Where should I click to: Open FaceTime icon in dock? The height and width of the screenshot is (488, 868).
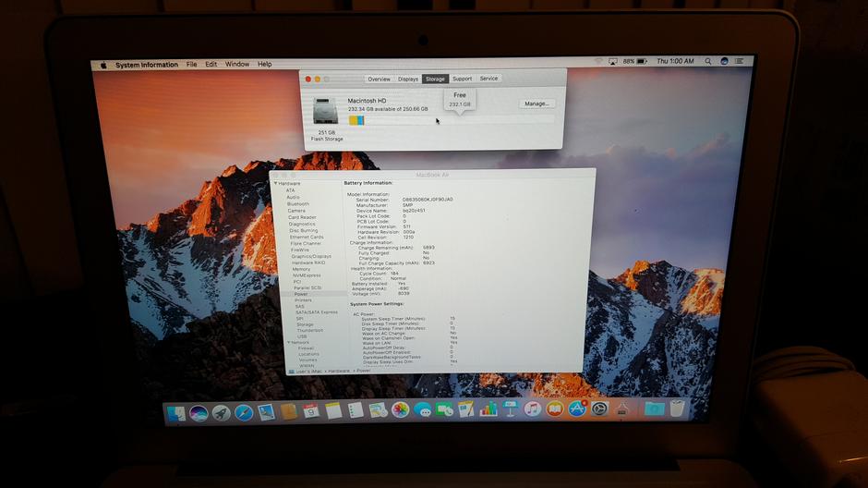point(444,409)
